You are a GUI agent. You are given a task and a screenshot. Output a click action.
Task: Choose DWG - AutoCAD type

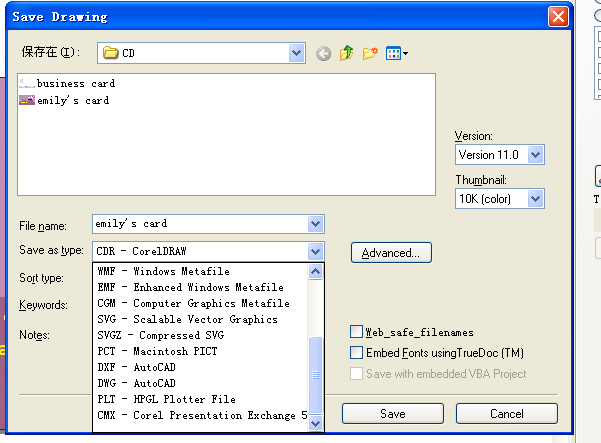(200, 383)
